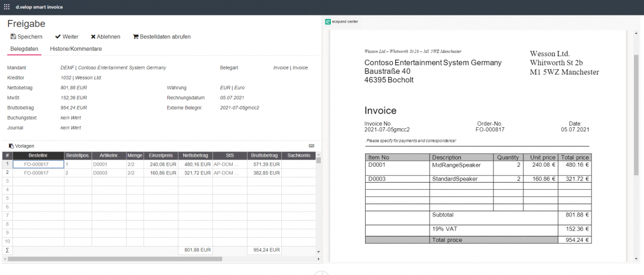Screen dimensions: 644x275
Task: Click gross amount 382,85 EUR cell
Action: coord(264,173)
